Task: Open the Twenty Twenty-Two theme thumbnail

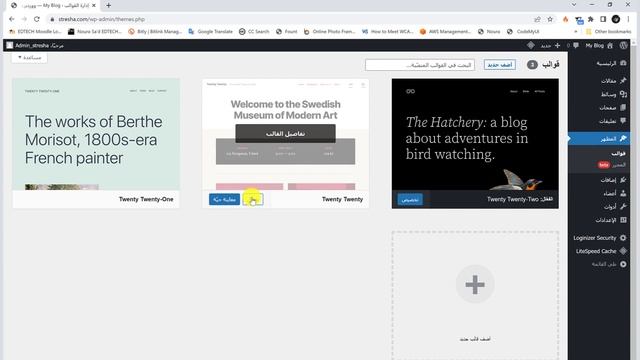Action: click(475, 134)
